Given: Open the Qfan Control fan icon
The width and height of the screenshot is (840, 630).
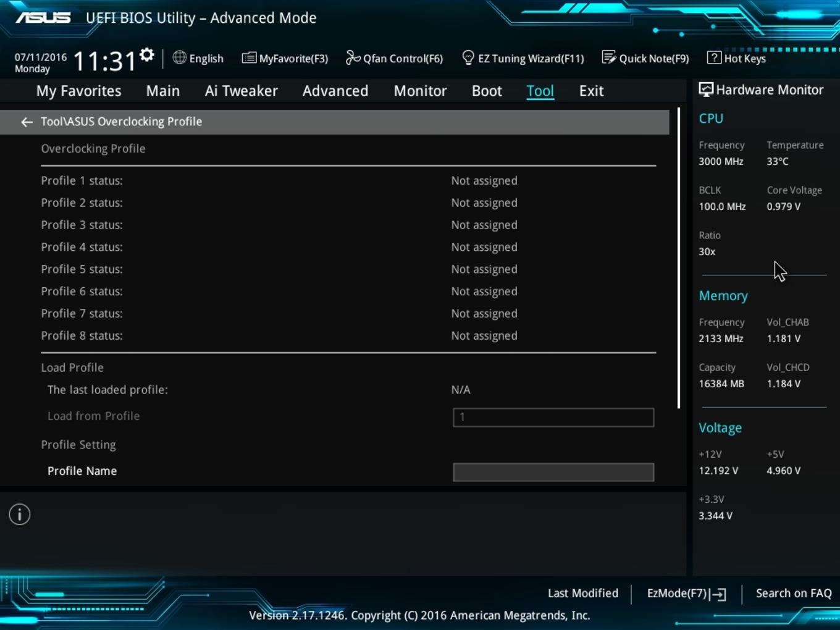Looking at the screenshot, I should coord(353,58).
